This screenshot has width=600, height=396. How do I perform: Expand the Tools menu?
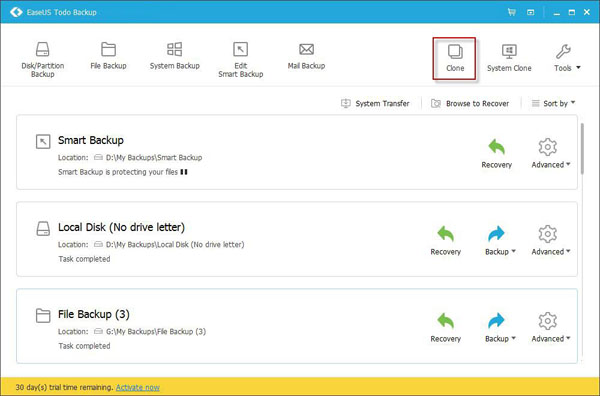[567, 58]
